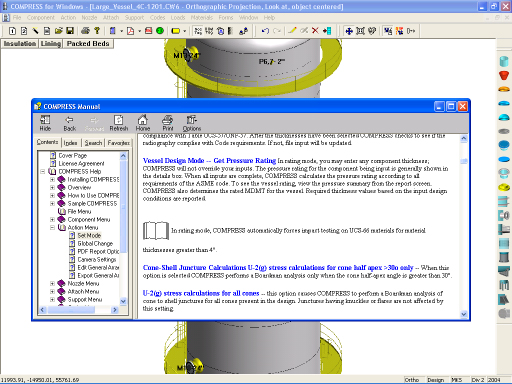512x384 pixels.
Task: Open the License Agreement topic
Action: (x=81, y=164)
